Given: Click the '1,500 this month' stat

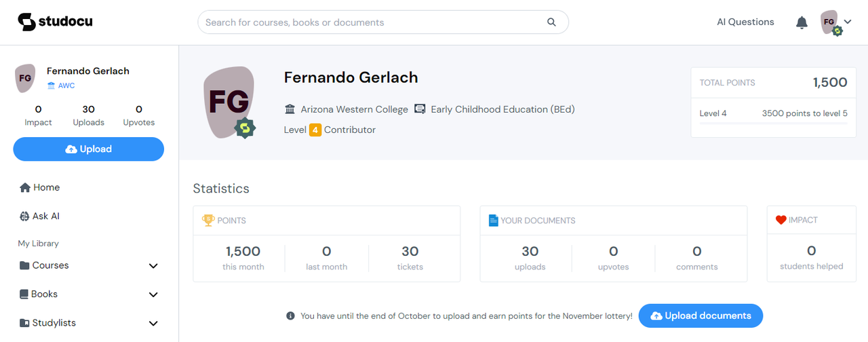Looking at the screenshot, I should coord(243,258).
